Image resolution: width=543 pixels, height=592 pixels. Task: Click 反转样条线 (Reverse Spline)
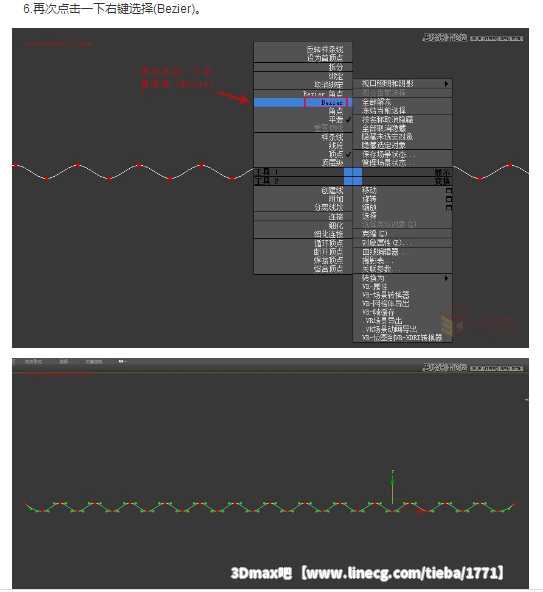325,49
